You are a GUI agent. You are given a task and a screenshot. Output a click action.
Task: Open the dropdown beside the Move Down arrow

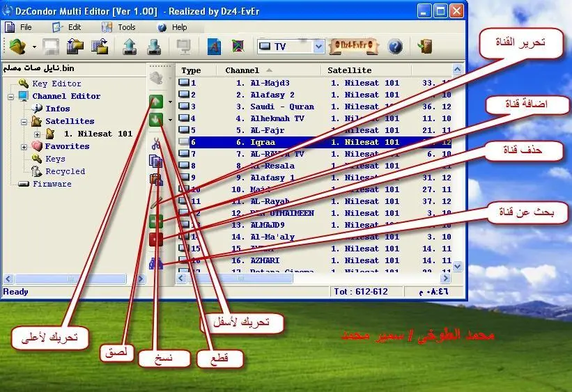point(171,120)
